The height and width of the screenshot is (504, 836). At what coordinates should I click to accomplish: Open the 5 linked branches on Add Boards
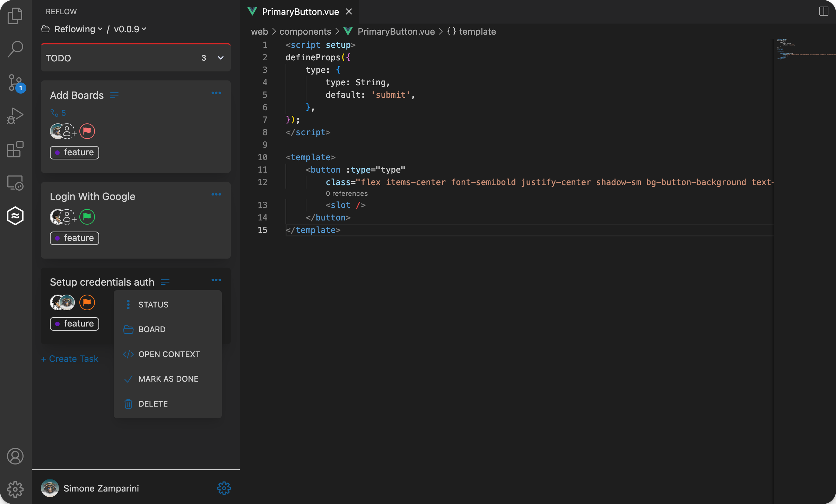[58, 113]
